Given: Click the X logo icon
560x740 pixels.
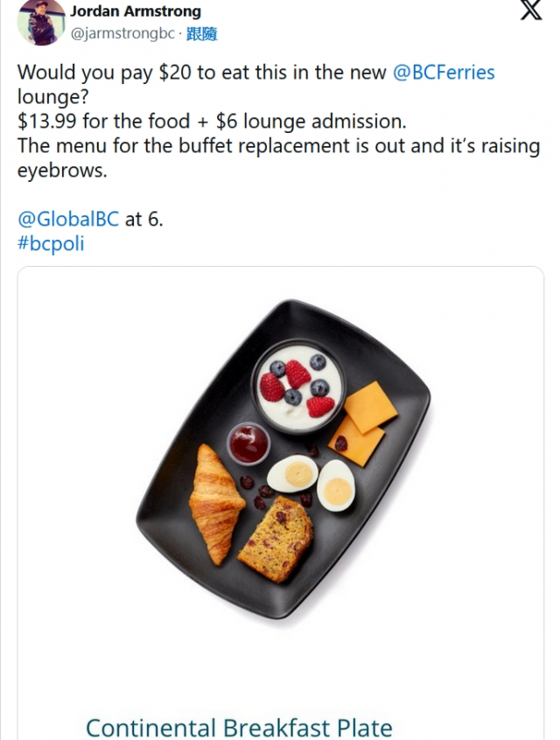Looking at the screenshot, I should click(531, 10).
